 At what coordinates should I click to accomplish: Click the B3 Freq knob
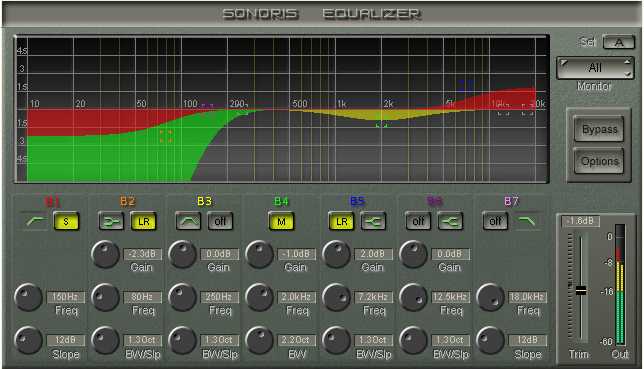tap(182, 297)
